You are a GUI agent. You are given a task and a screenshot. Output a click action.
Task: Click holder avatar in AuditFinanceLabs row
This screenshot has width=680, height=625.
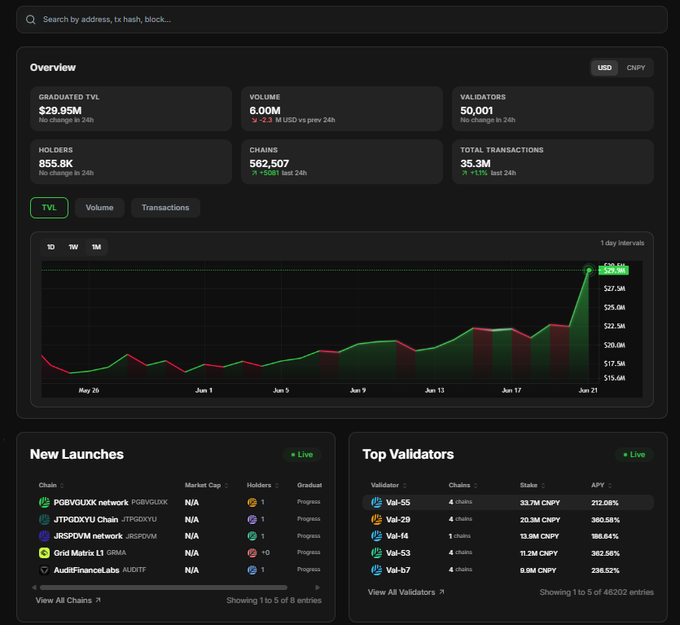point(252,570)
